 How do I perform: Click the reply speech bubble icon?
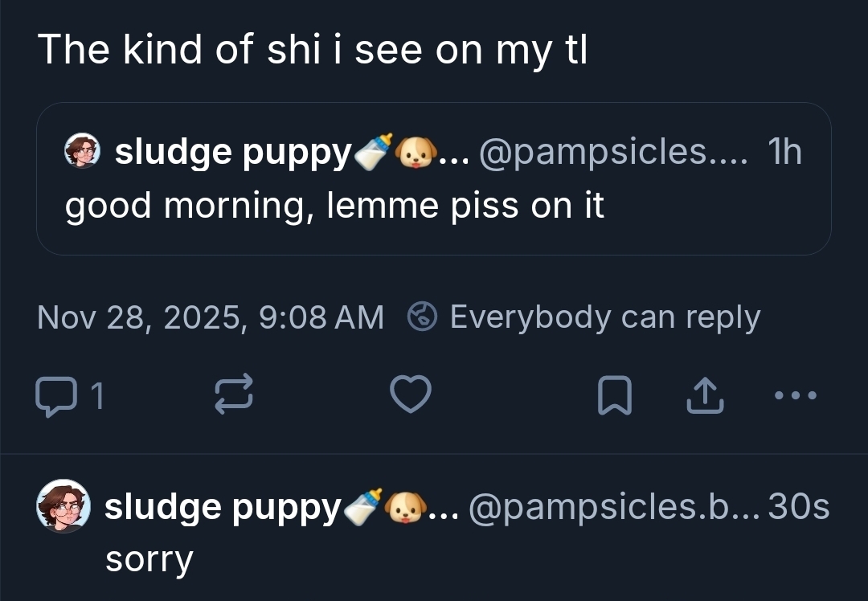pos(53,396)
